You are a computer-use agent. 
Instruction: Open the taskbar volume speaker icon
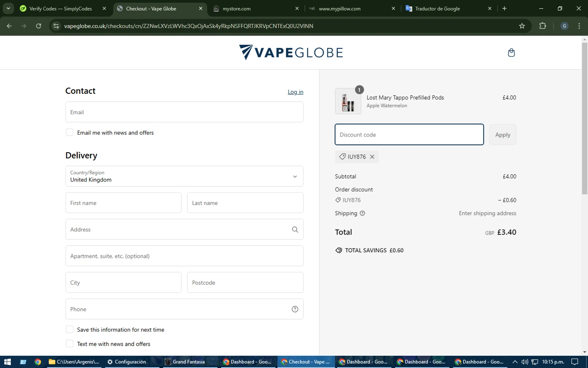click(524, 362)
